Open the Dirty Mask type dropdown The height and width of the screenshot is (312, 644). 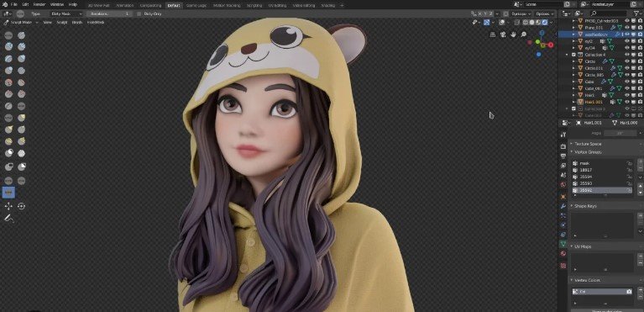click(65, 13)
